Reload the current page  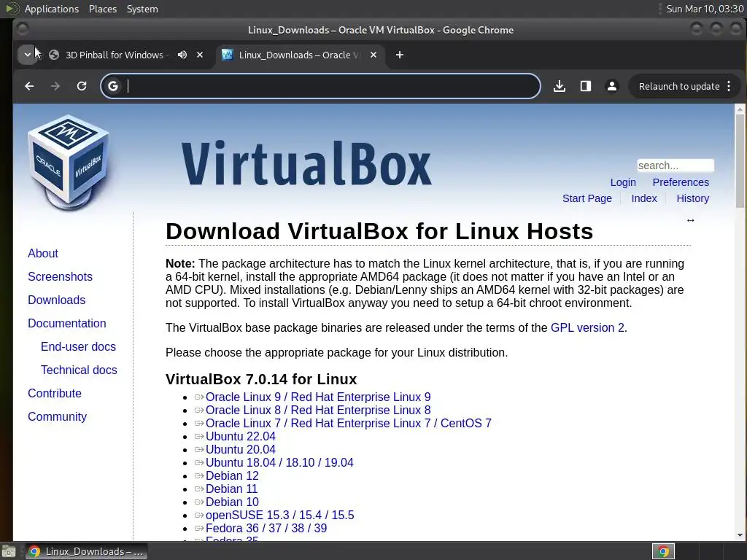pyautogui.click(x=82, y=86)
